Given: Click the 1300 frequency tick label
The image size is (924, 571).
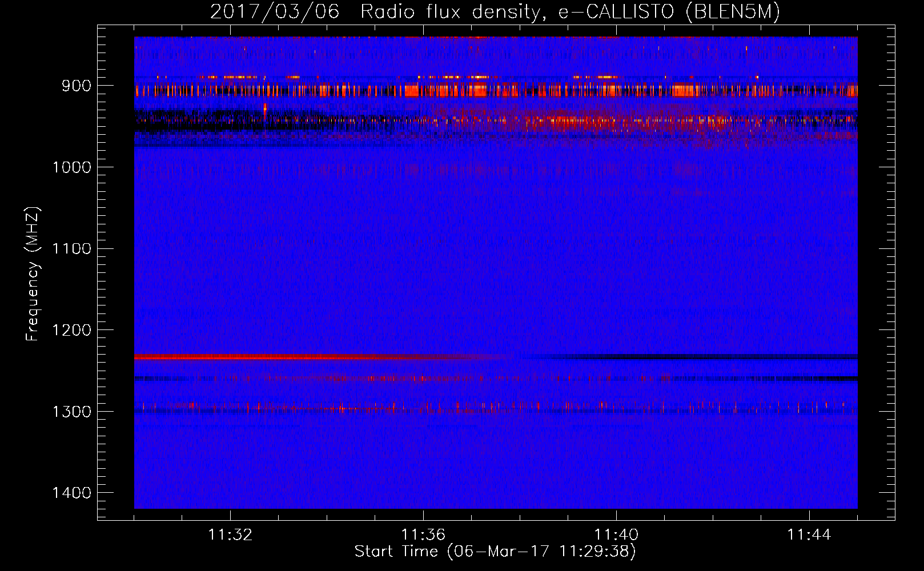Looking at the screenshot, I should coord(72,412).
